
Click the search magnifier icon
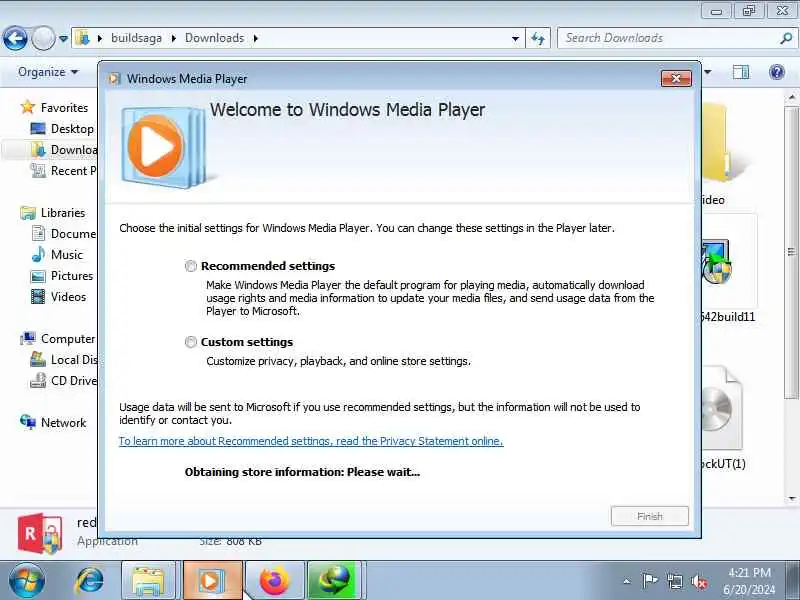[786, 38]
